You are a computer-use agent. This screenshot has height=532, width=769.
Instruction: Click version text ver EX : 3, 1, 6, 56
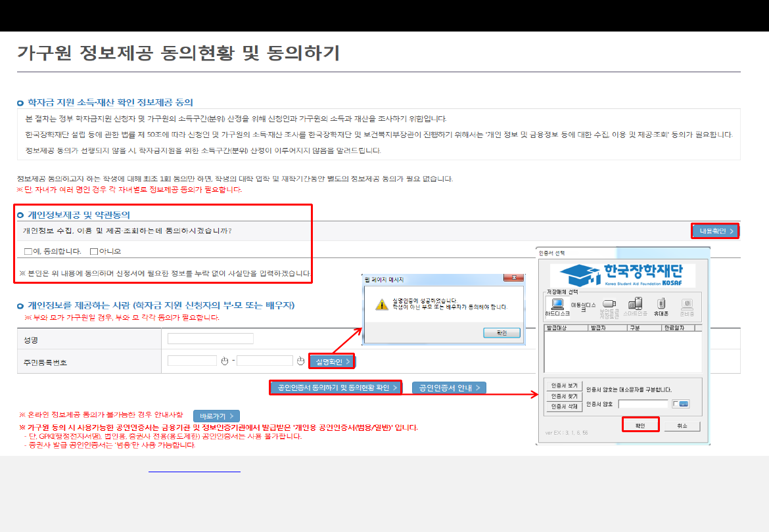coord(567,433)
